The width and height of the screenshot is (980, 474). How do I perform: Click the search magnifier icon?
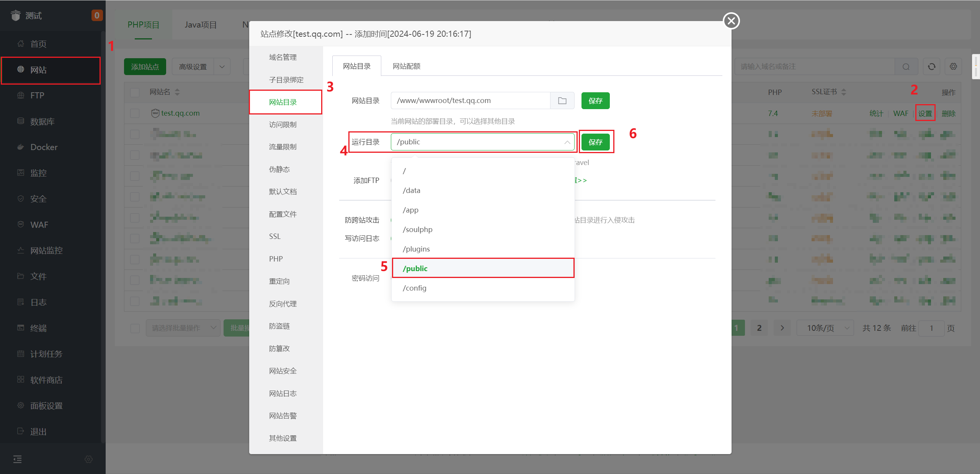906,67
